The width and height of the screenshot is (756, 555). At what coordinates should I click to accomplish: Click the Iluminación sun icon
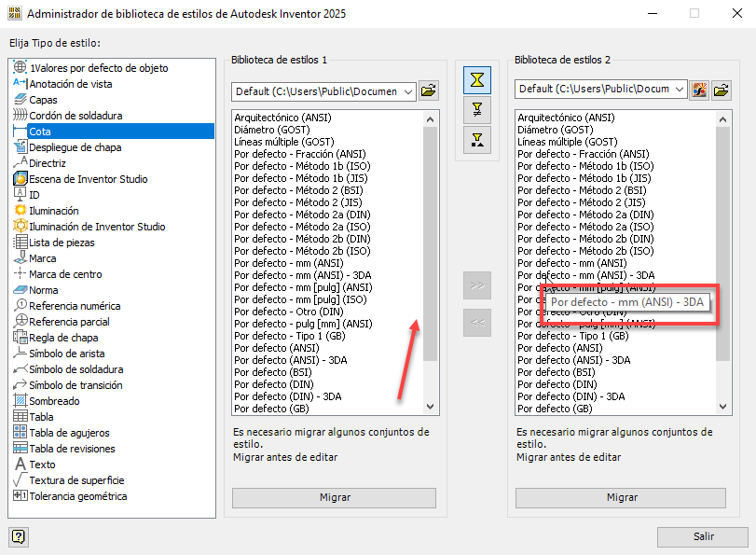pos(20,210)
